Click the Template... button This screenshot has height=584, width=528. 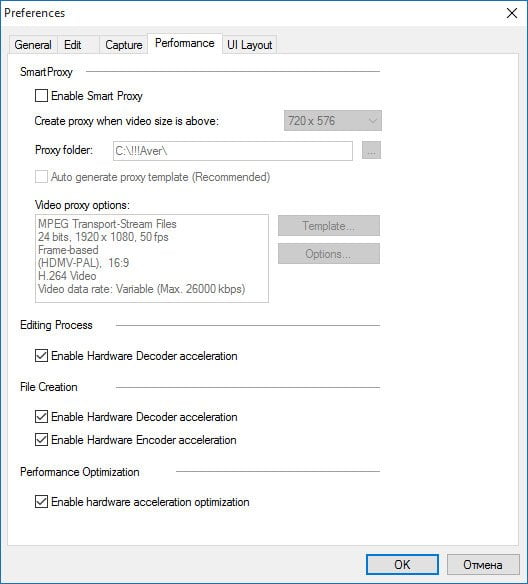click(x=329, y=226)
